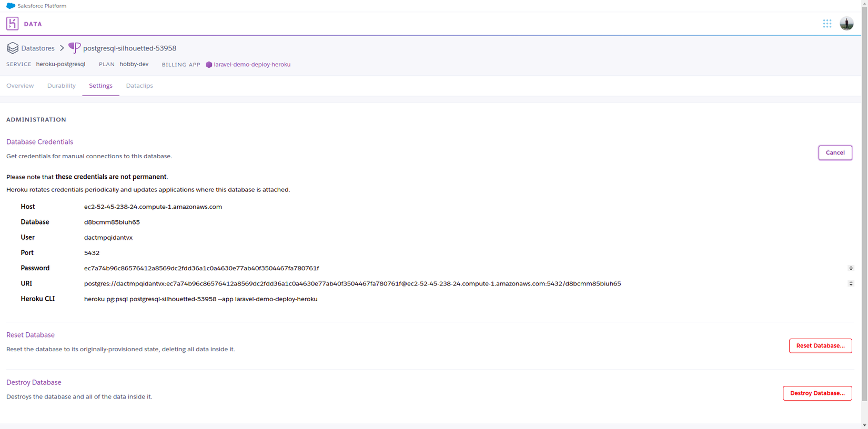Click the Datastores stack icon

click(13, 48)
